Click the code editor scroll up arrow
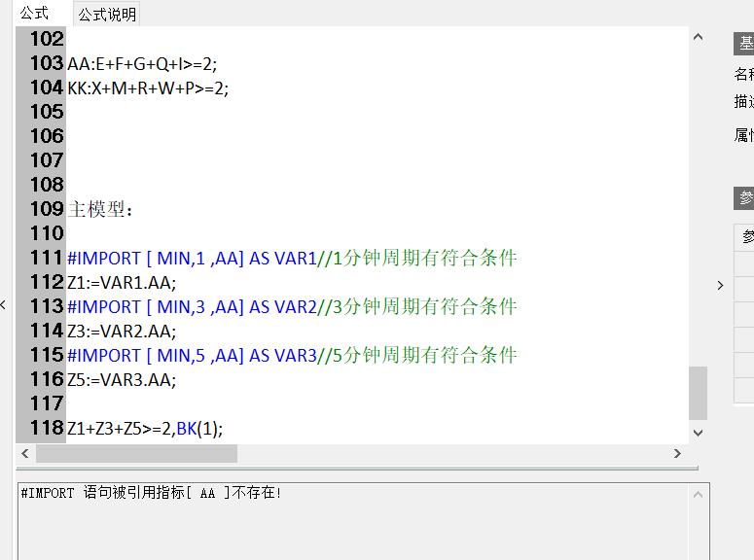This screenshot has width=754, height=560. pos(698,38)
